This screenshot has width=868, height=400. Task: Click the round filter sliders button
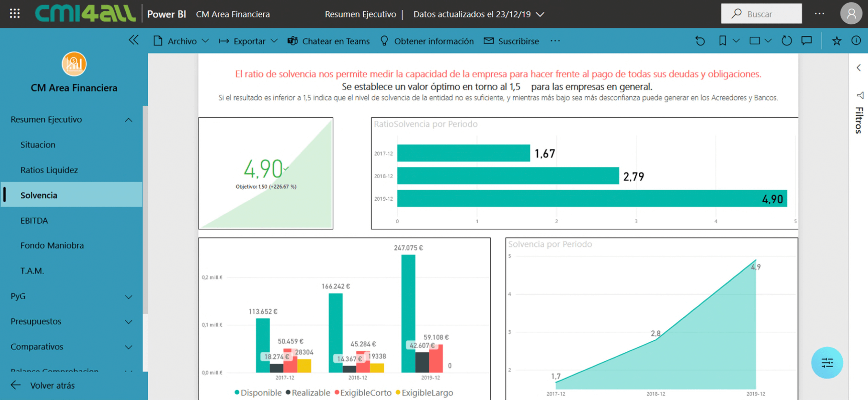pyautogui.click(x=827, y=363)
